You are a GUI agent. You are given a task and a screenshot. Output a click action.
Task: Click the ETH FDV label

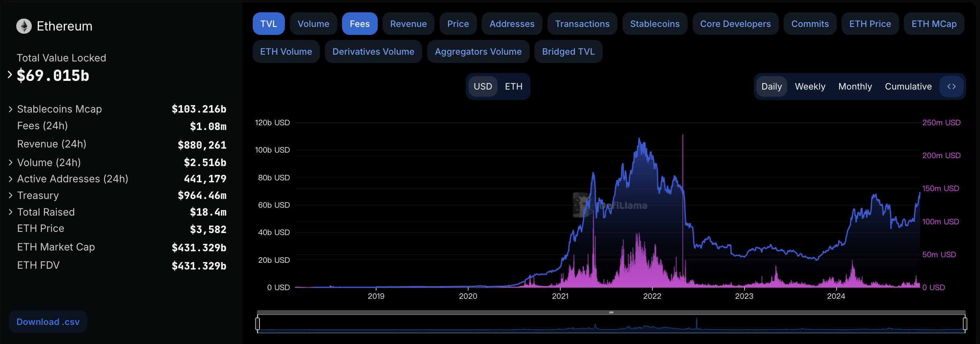(38, 265)
